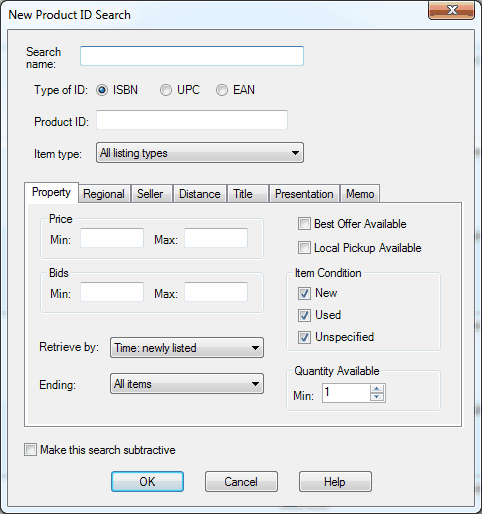This screenshot has height=514, width=482.
Task: Tick the Local Pickup Available checkbox
Action: (304, 248)
